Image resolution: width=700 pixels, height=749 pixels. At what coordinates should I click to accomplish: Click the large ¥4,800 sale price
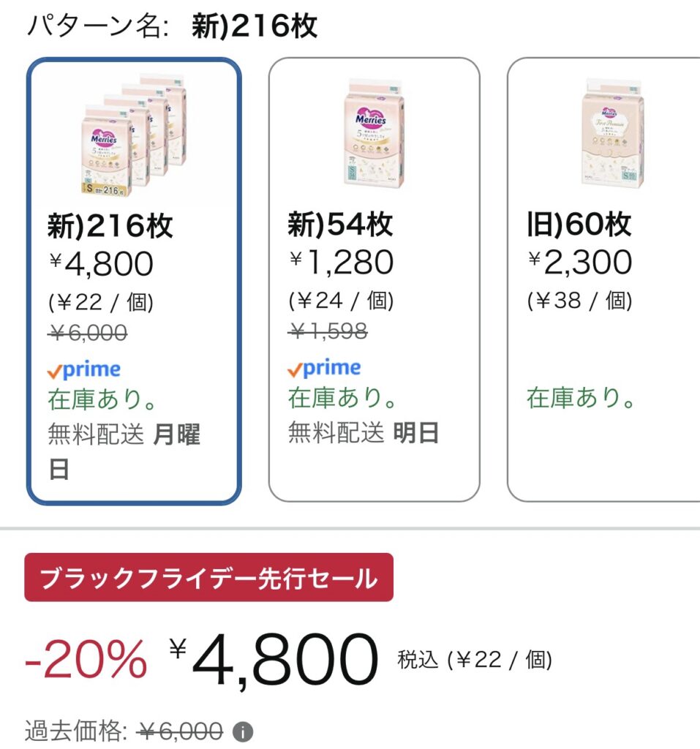(274, 660)
